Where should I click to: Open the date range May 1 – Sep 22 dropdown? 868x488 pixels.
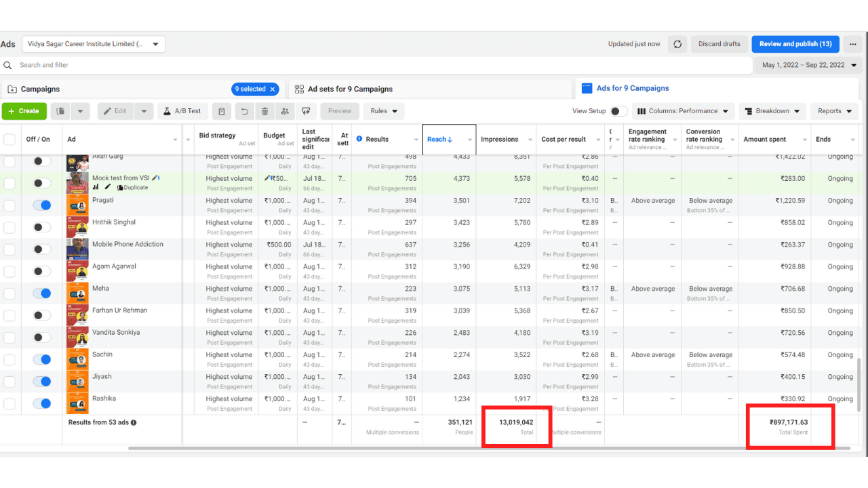[x=810, y=65]
